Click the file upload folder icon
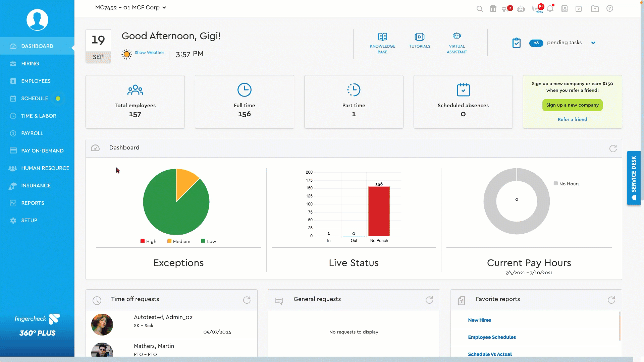 coord(595,9)
